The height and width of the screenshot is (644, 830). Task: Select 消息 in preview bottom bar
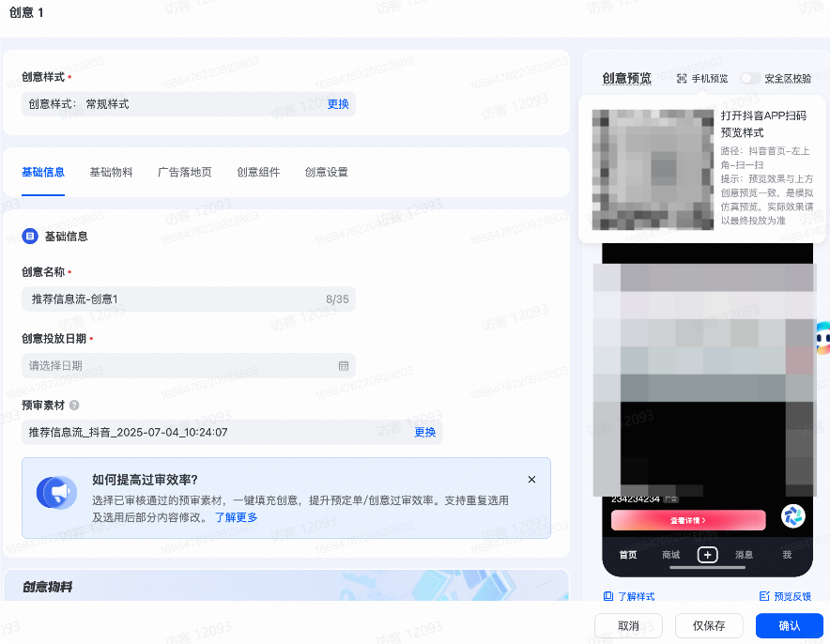(x=744, y=555)
